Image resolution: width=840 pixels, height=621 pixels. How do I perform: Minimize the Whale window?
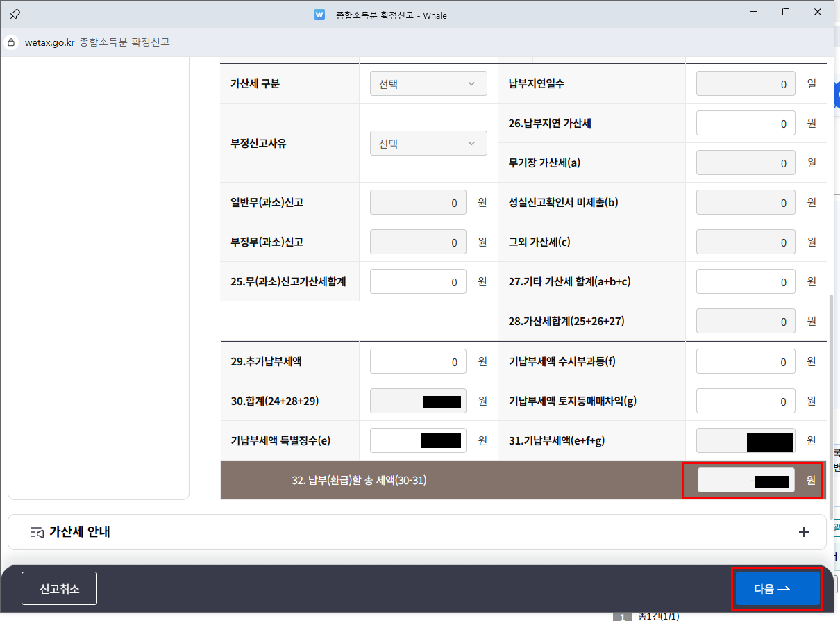coord(753,12)
